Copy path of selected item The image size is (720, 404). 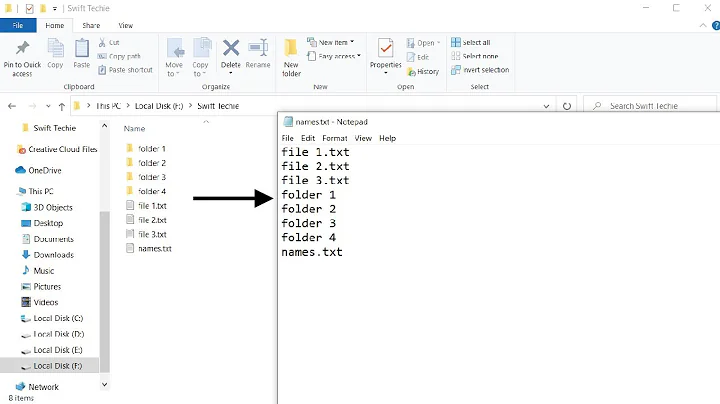(119, 56)
